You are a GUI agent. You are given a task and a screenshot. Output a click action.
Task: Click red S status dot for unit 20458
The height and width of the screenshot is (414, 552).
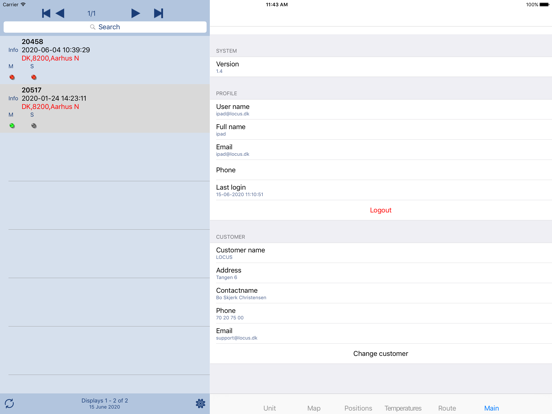(x=34, y=77)
